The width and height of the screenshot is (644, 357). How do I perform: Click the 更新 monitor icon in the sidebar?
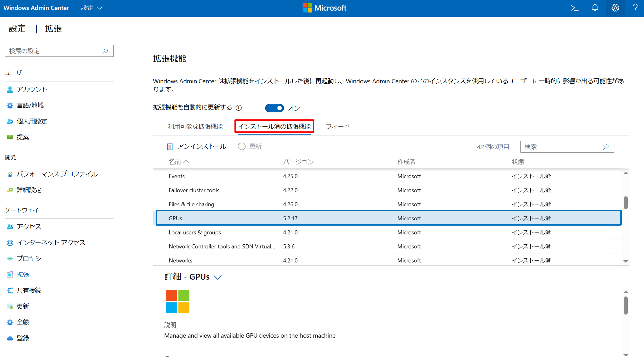click(10, 306)
